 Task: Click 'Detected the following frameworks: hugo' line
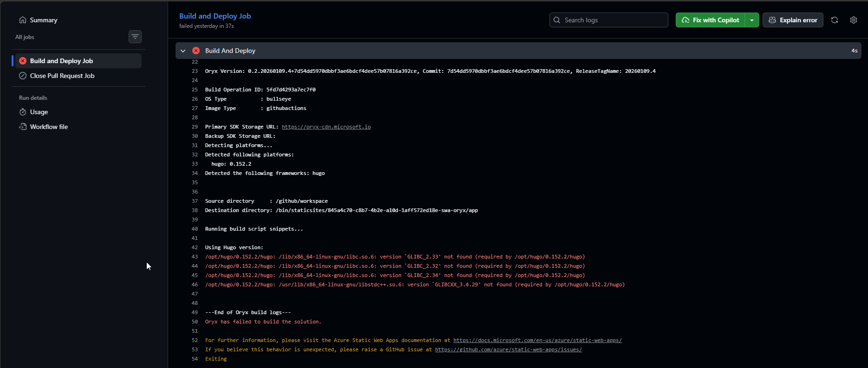pos(265,173)
